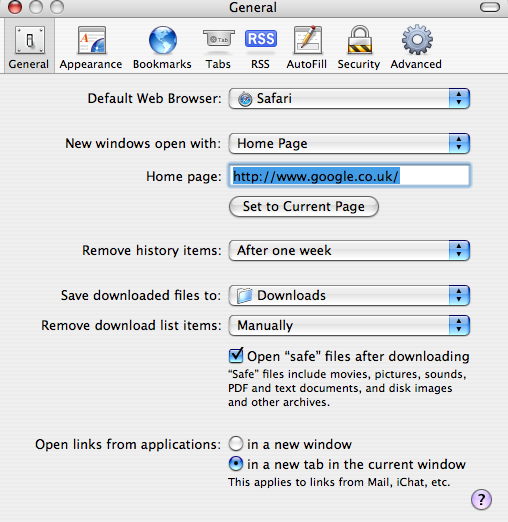Click the "Safe" files description paragraph
508x522 pixels.
347,388
